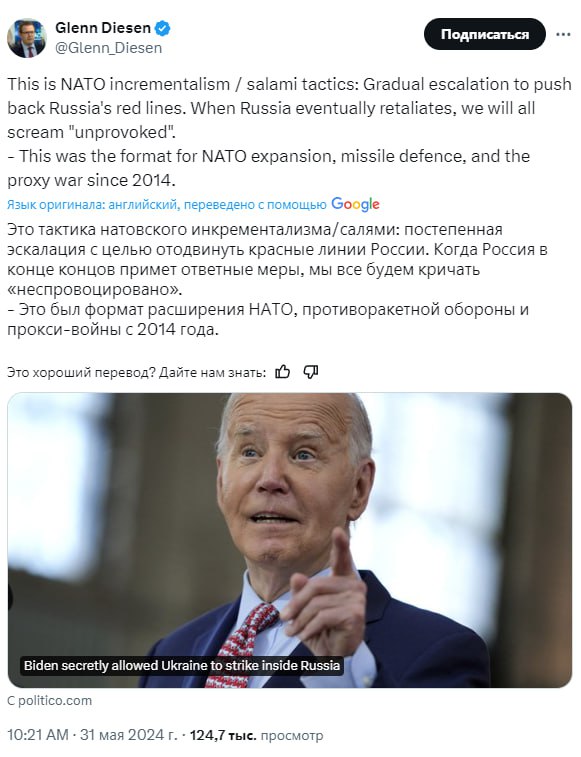Click the Google logo in translation notice
The height and width of the screenshot is (757, 581).
coord(355,204)
